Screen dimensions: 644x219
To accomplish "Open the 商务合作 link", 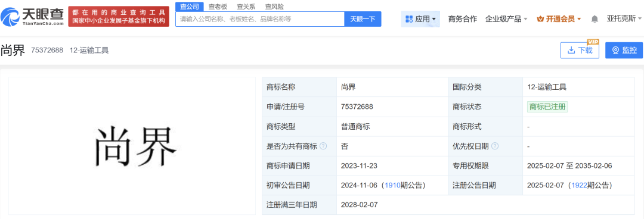I will click(x=463, y=19).
